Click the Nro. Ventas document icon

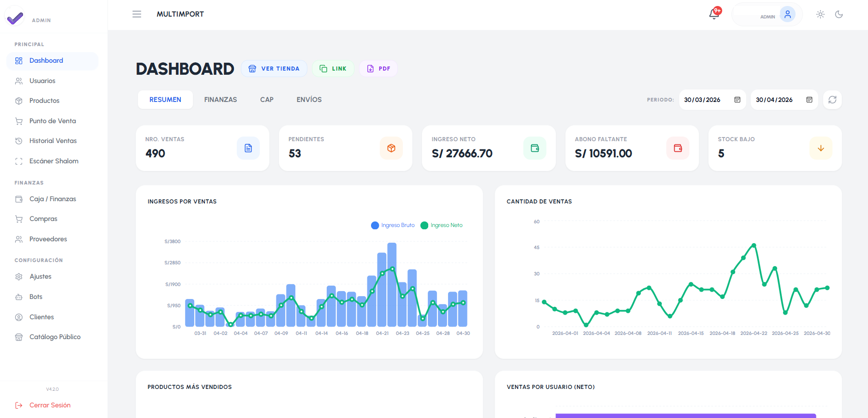(248, 148)
